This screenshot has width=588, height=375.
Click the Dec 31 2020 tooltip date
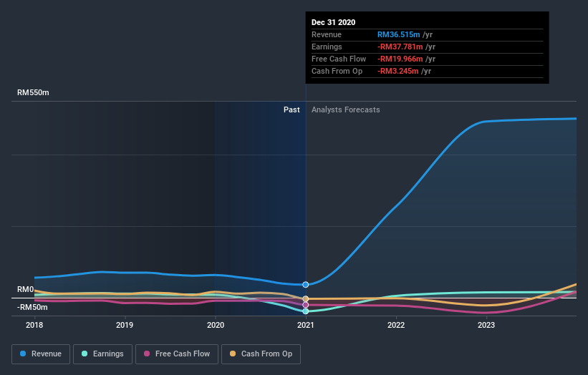point(333,22)
